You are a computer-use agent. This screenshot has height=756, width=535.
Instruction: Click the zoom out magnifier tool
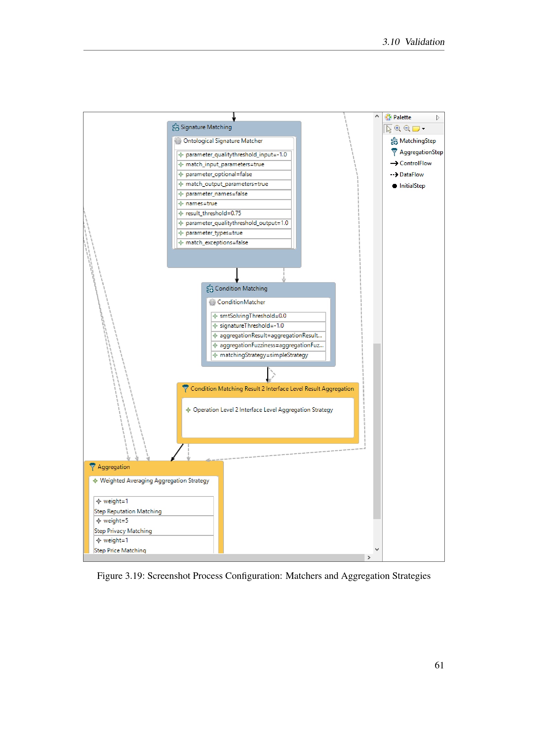pos(407,129)
